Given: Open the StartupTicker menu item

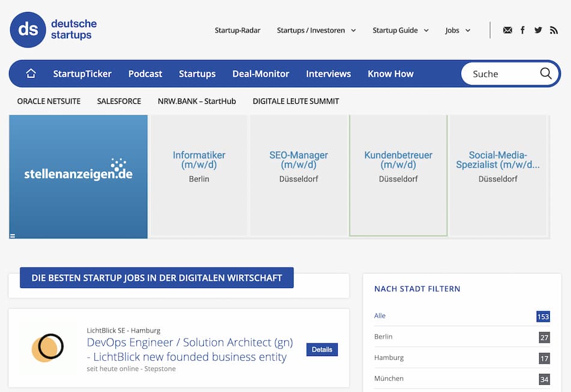Looking at the screenshot, I should click(x=82, y=73).
